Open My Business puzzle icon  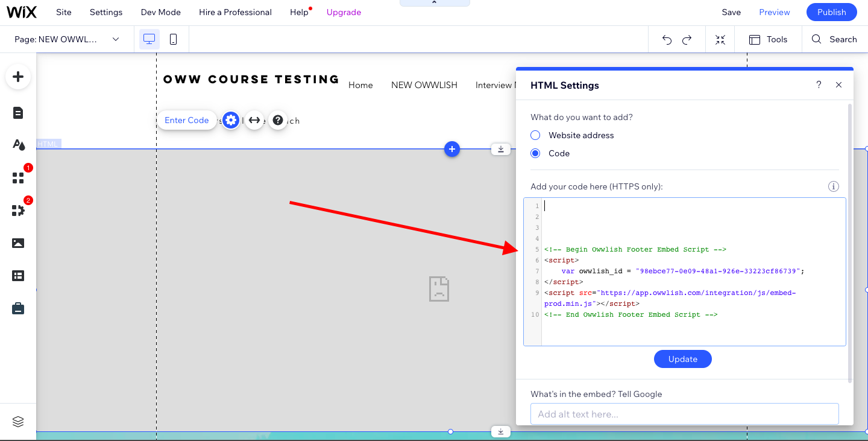18,210
